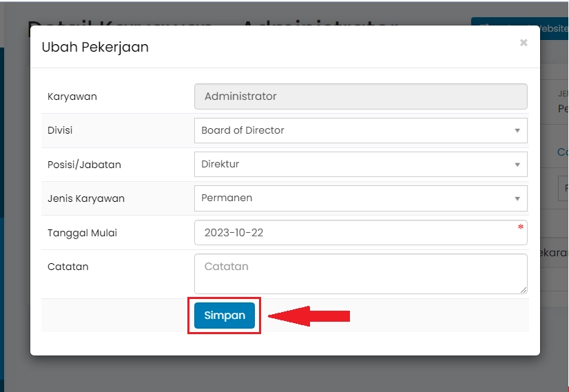Close the Ubah Pekerjaan dialog
569x392 pixels.
524,43
